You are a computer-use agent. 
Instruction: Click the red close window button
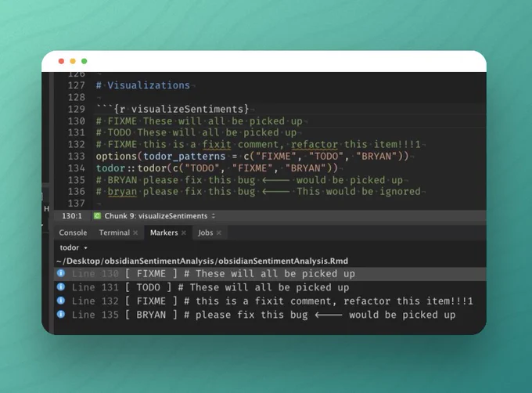(x=61, y=61)
